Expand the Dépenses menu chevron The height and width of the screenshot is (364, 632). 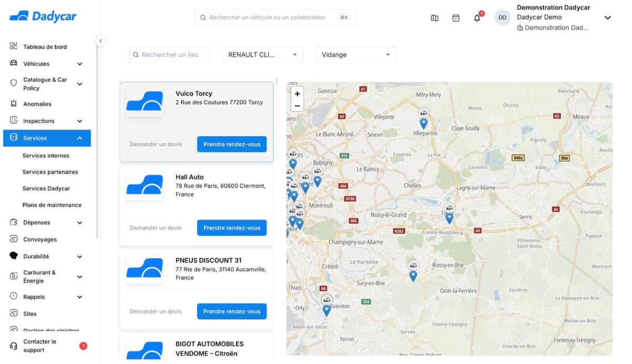(x=80, y=223)
